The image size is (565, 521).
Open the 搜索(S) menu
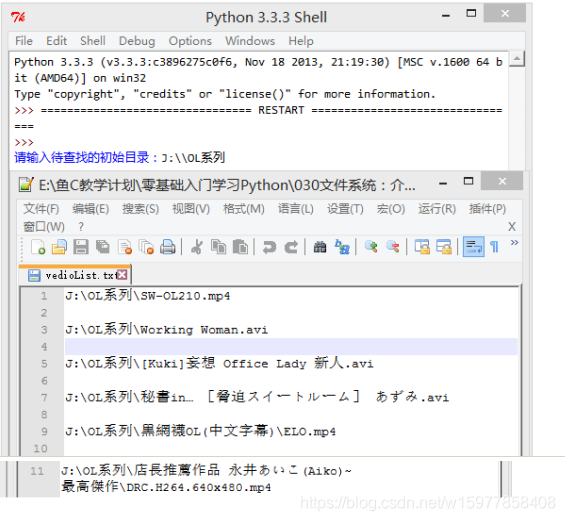click(141, 209)
